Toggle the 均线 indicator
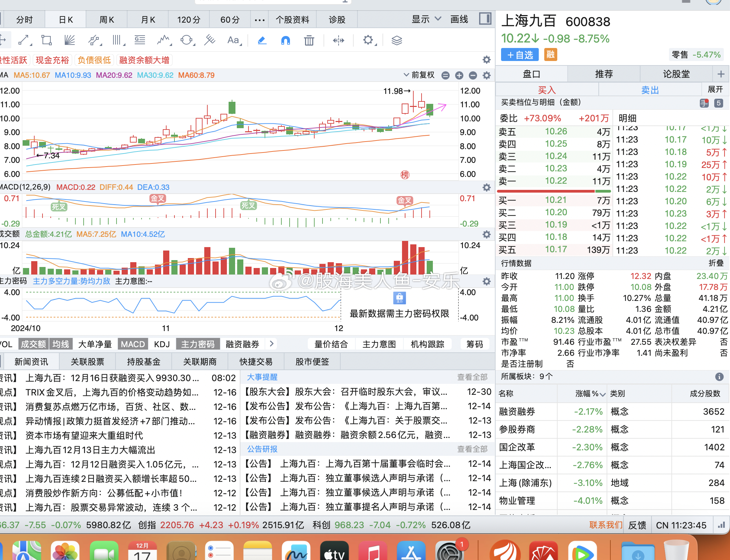 (61, 344)
